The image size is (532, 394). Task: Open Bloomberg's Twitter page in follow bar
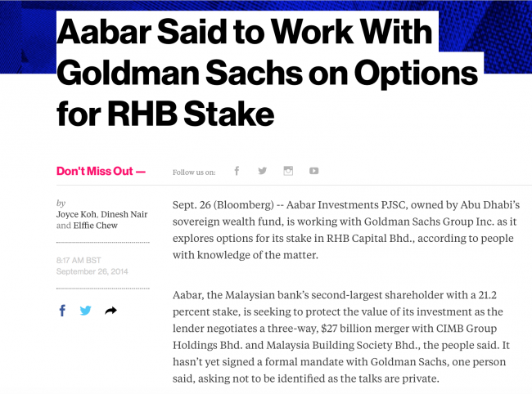click(x=262, y=171)
